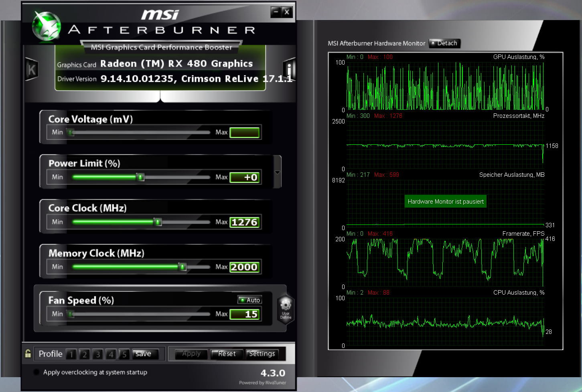Detach the Hardware Monitor panel
Image resolution: width=582 pixels, height=392 pixels.
click(x=444, y=43)
